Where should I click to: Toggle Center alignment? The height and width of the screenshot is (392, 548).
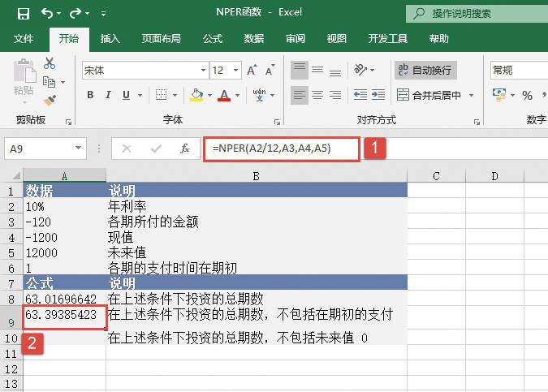(x=317, y=95)
